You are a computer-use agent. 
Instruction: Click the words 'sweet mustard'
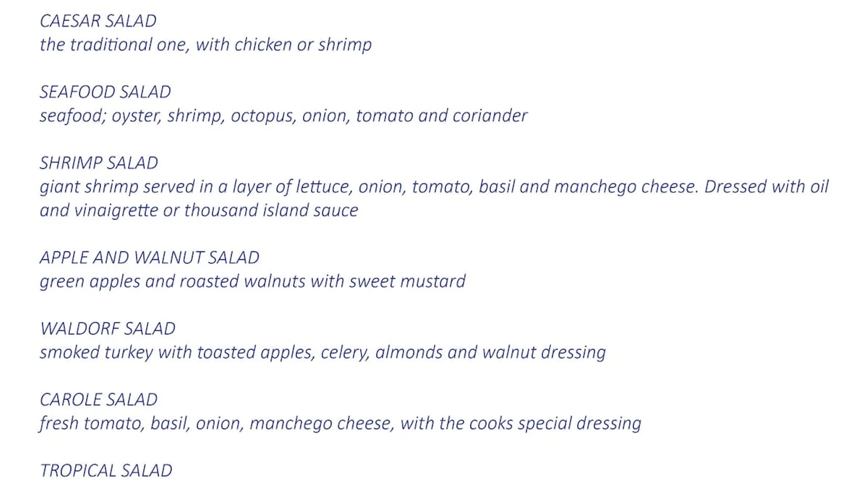407,281
